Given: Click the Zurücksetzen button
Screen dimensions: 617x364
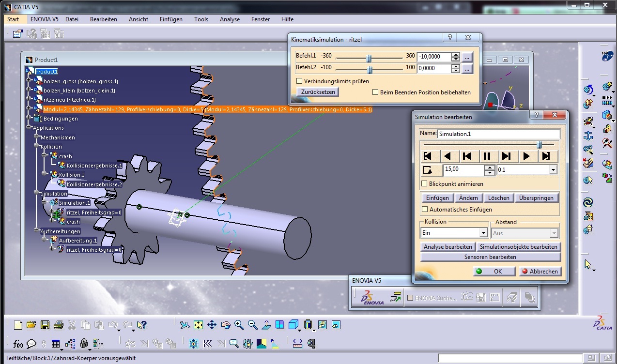Looking at the screenshot, I should (318, 91).
